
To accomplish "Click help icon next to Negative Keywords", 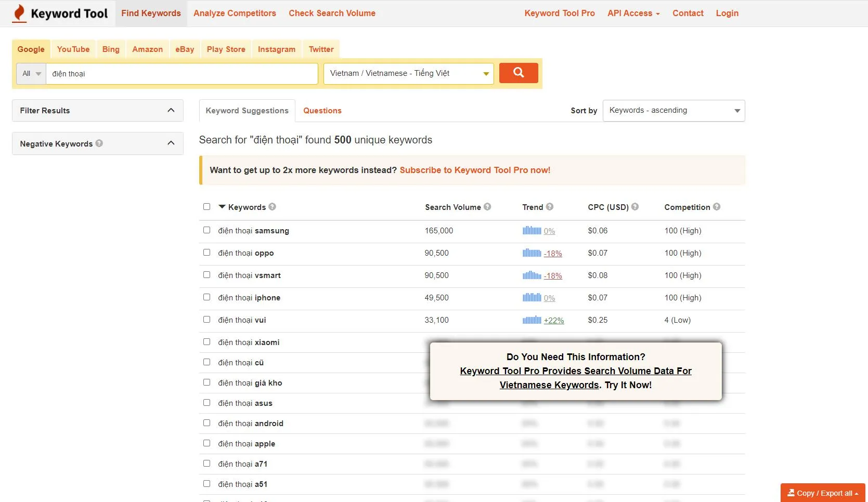I will [99, 143].
